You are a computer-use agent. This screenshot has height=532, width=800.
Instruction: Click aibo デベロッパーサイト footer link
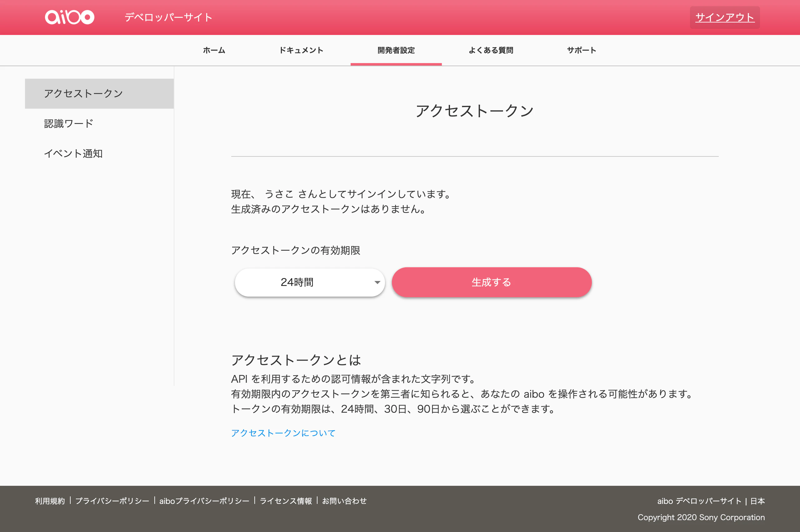tap(699, 501)
